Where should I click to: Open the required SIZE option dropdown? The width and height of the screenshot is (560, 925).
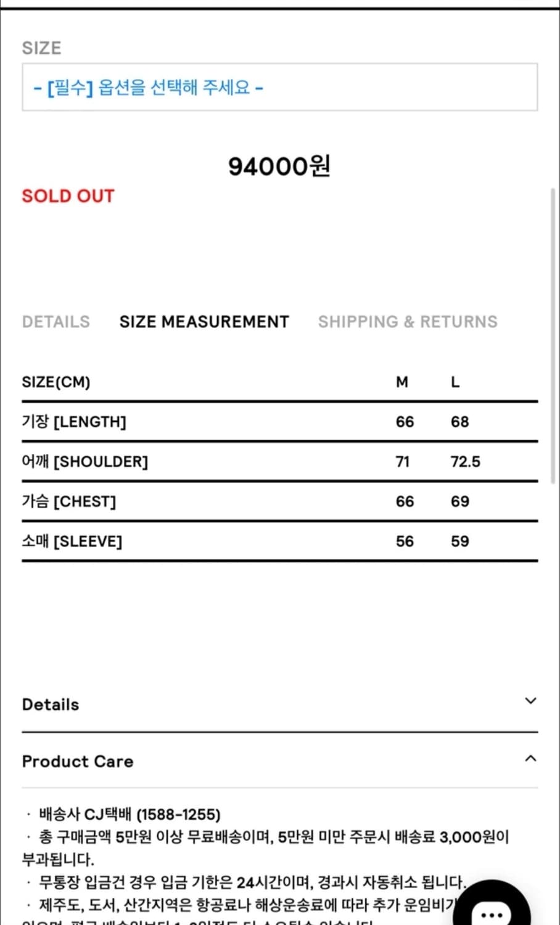tap(279, 88)
